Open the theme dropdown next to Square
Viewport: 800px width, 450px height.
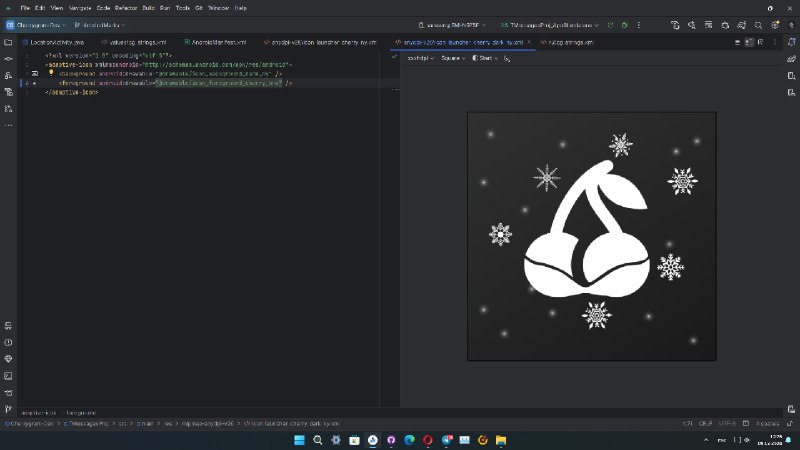pyautogui.click(x=485, y=58)
